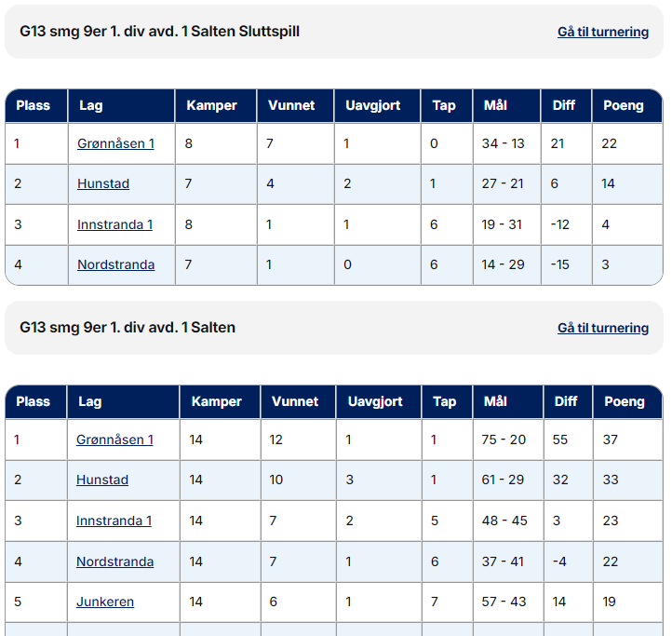
Task: Click Junkeren's goal score 57 - 43
Action: pyautogui.click(x=504, y=602)
